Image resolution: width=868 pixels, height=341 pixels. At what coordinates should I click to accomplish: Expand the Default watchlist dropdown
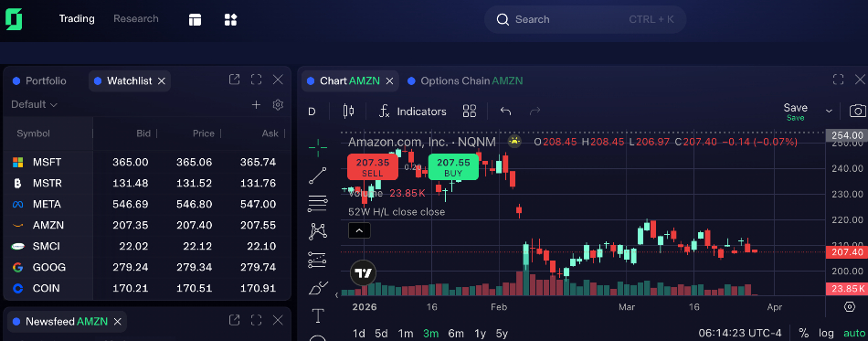click(x=35, y=104)
